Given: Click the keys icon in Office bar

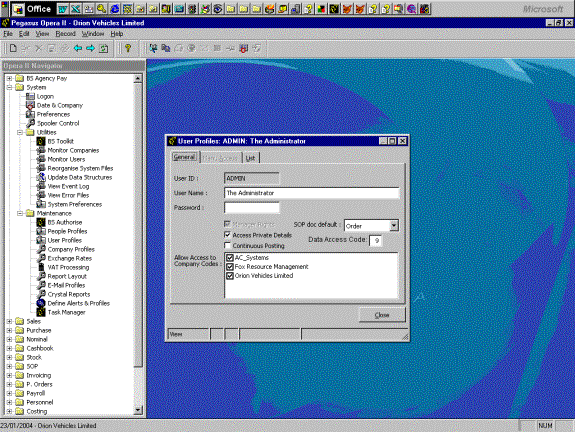Looking at the screenshot, I should click(x=102, y=9).
